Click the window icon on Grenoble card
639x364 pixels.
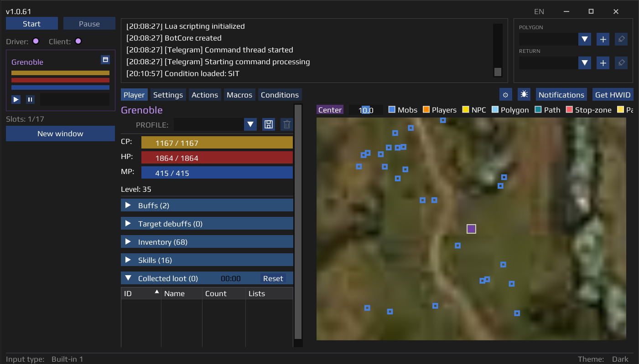pos(105,60)
